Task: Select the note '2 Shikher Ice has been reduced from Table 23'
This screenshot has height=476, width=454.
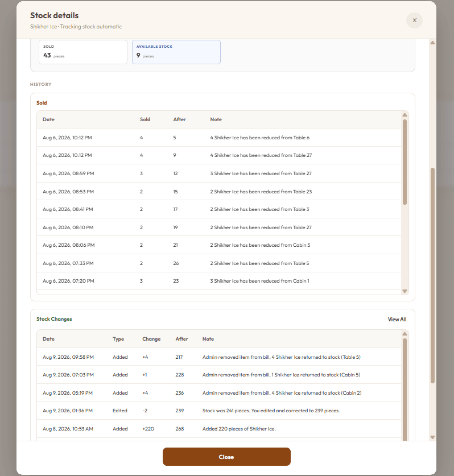Action: coord(261,192)
